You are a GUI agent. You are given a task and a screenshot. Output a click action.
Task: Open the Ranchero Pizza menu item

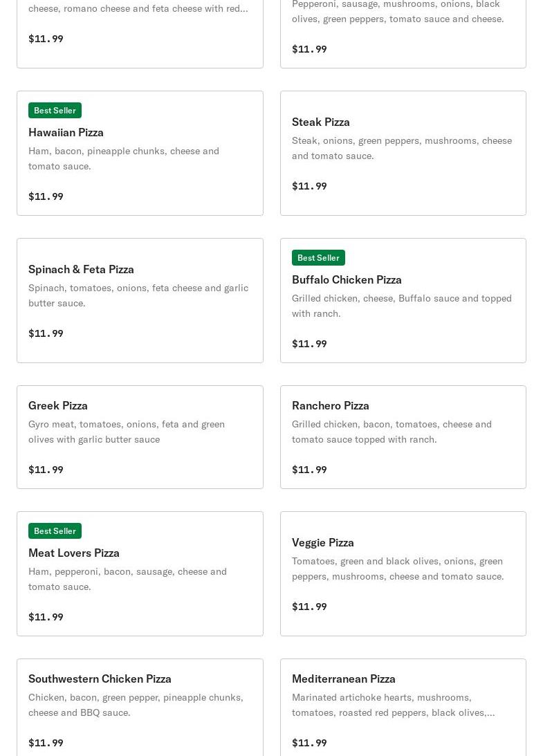[x=331, y=405]
